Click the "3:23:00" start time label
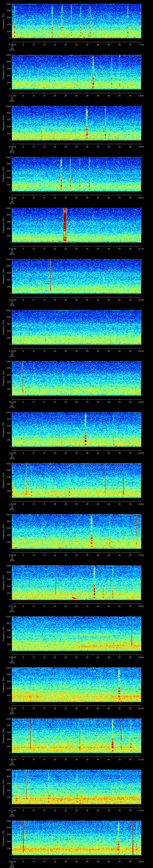Image resolution: width=153 pixels, height=868 pixels. [x=12, y=402]
